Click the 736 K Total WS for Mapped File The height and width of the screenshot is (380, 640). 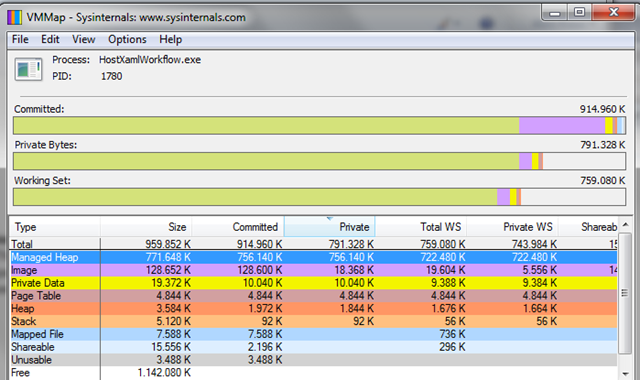(x=453, y=334)
